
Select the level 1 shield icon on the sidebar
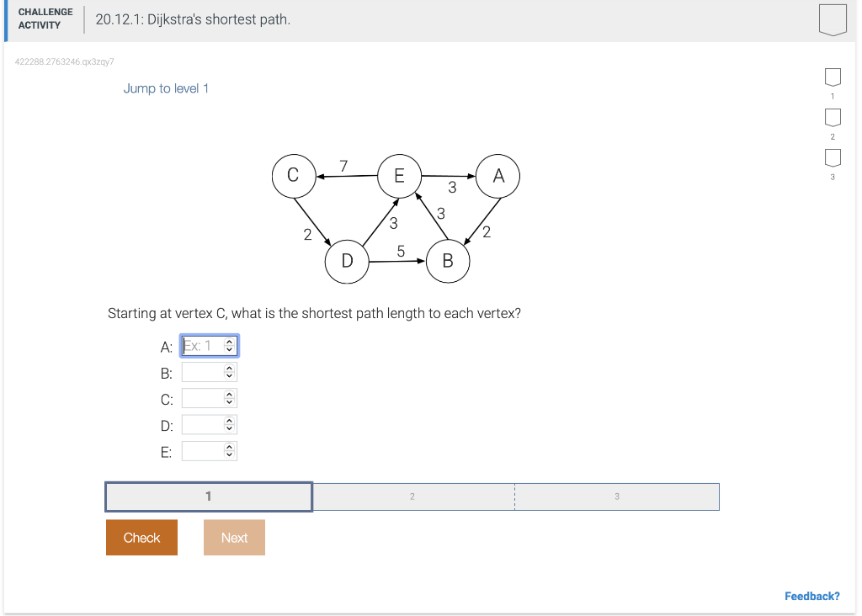click(832, 77)
